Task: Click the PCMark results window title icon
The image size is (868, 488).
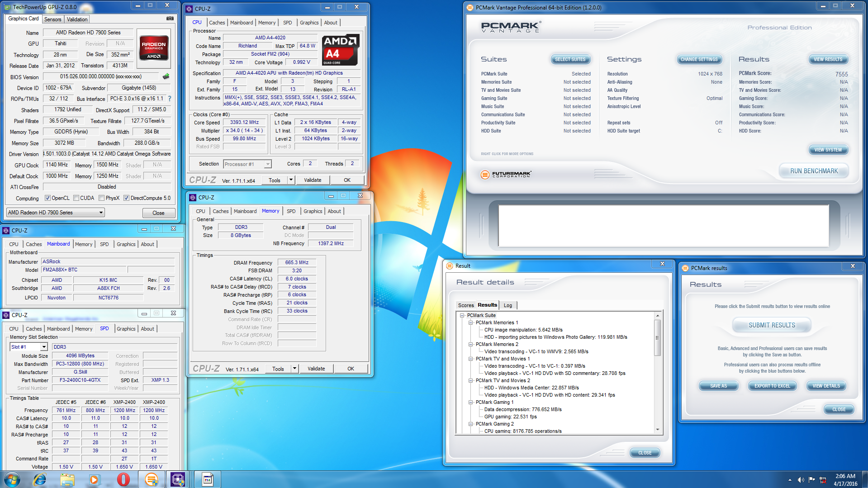Action: tap(685, 268)
